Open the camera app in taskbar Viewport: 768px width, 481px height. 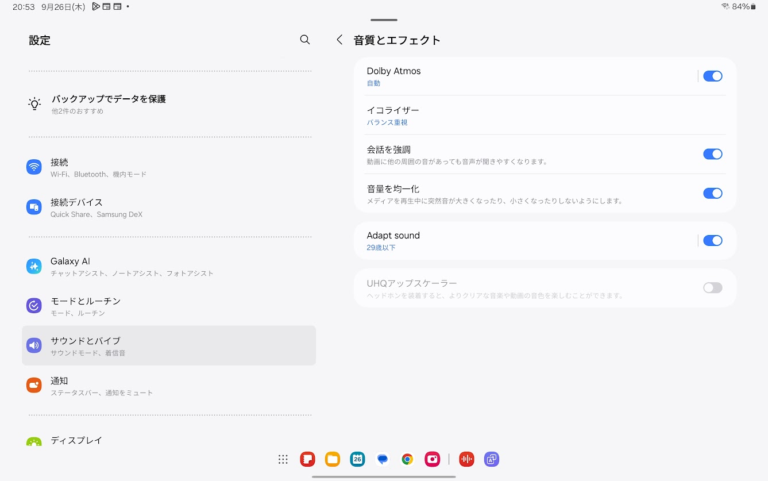432,459
